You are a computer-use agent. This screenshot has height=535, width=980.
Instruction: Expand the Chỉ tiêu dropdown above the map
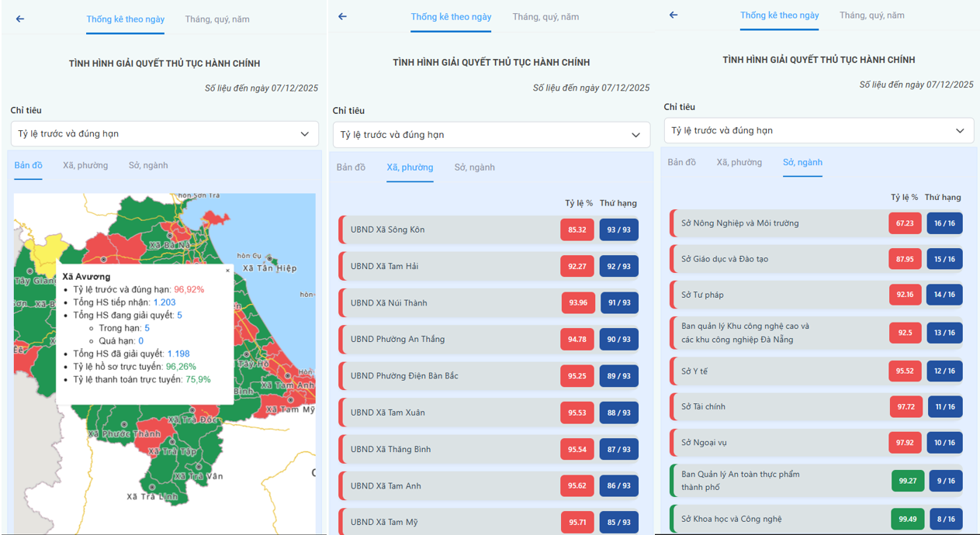(x=164, y=134)
